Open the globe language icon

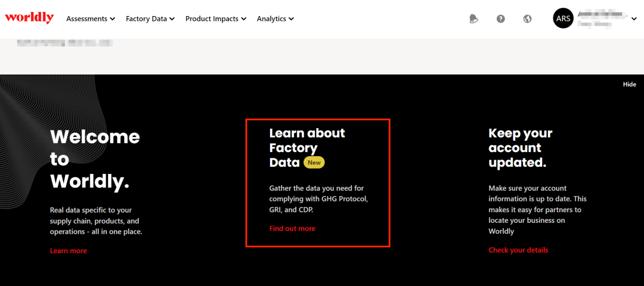(x=527, y=18)
